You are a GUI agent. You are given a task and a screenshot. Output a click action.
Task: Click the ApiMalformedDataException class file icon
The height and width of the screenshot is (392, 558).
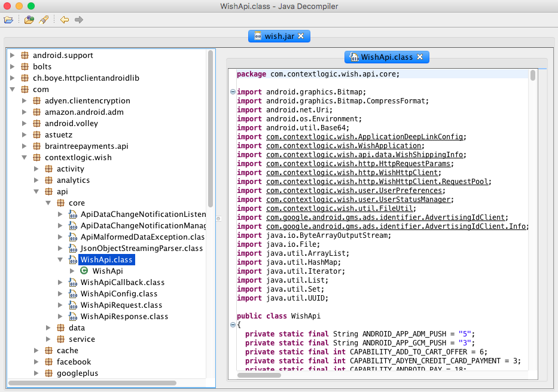click(x=73, y=237)
